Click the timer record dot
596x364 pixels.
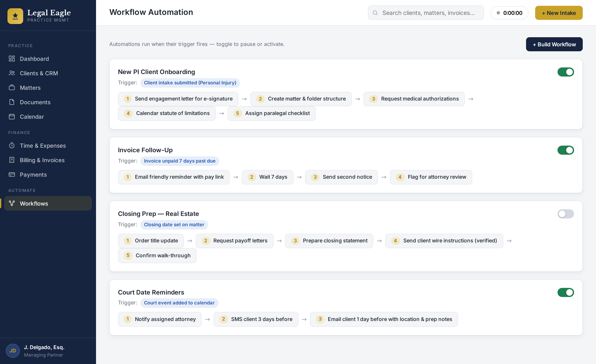(498, 13)
